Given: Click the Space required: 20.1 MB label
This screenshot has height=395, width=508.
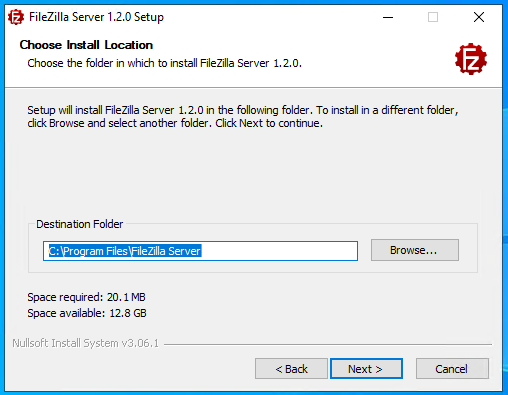Looking at the screenshot, I should (86, 297).
